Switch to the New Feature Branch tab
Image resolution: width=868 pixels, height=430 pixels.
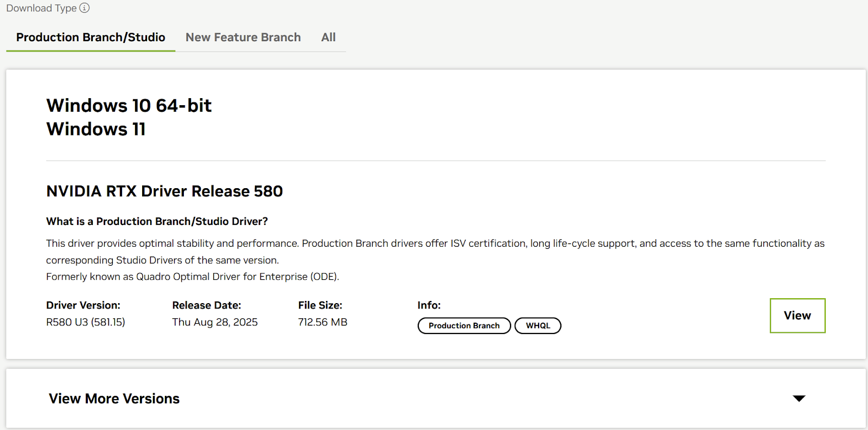point(243,37)
